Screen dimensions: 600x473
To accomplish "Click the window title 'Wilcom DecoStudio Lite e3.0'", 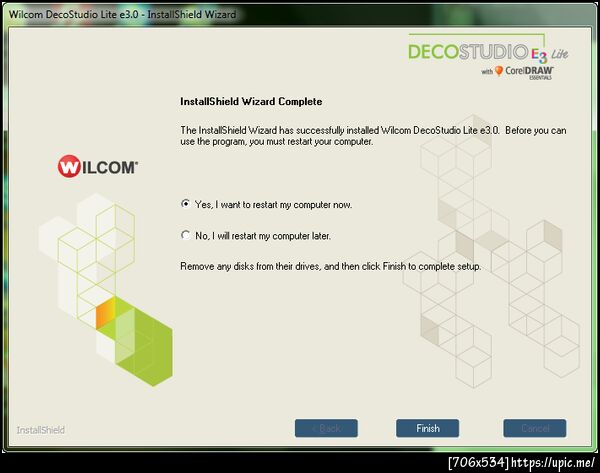I will (122, 15).
